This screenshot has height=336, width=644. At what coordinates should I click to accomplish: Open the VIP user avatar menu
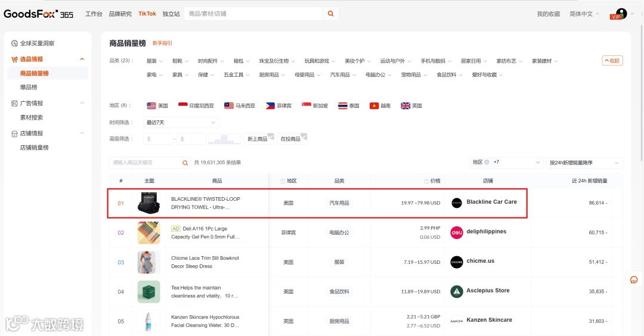(618, 14)
